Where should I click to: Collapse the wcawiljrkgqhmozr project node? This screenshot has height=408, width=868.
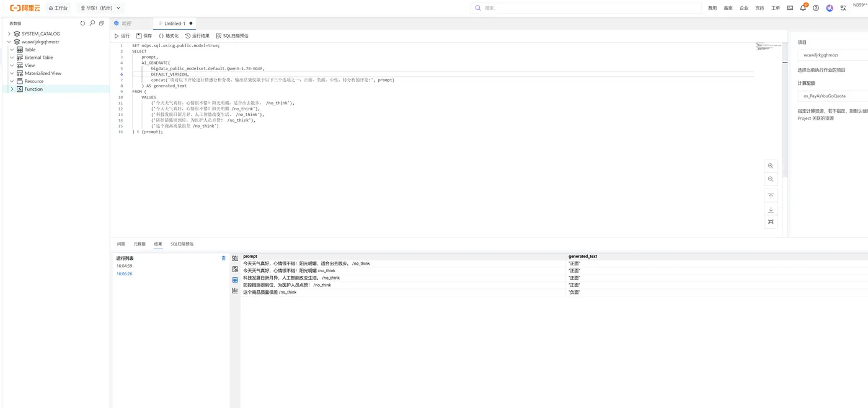click(x=9, y=42)
